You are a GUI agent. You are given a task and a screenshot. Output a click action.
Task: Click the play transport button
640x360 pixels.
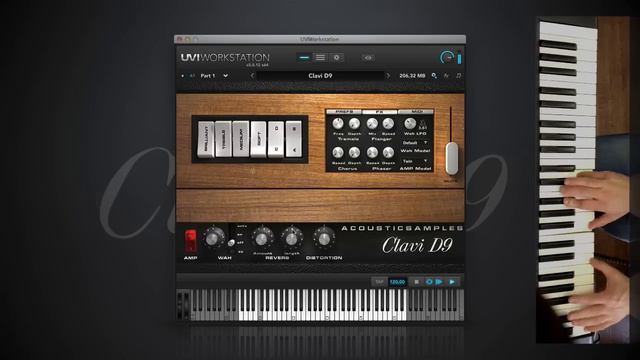[452, 282]
